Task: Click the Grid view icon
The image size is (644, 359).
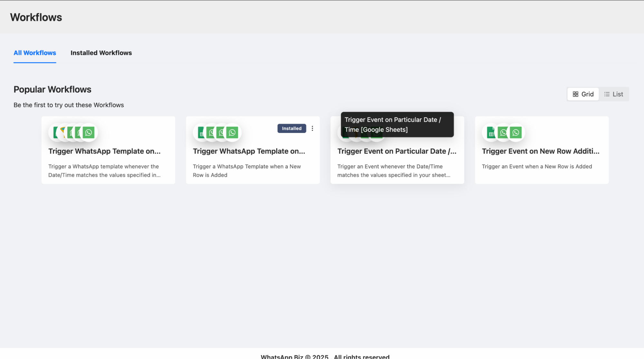Action: coord(575,94)
